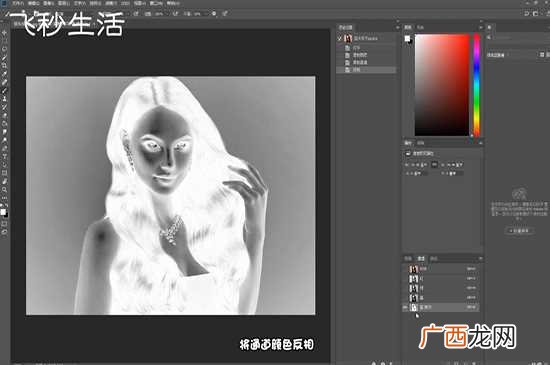
Task: Open the 编辑 (Edit) menu
Action: click(x=34, y=3)
